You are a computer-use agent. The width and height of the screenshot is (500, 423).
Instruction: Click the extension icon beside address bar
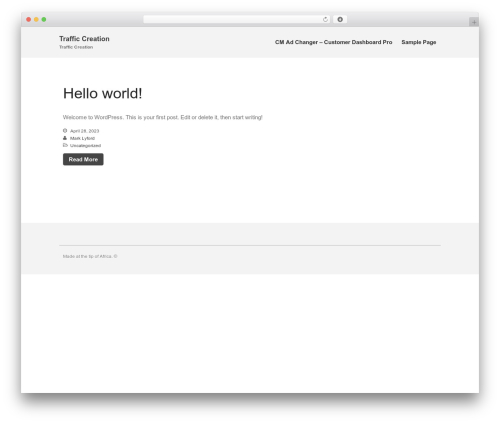(x=340, y=19)
